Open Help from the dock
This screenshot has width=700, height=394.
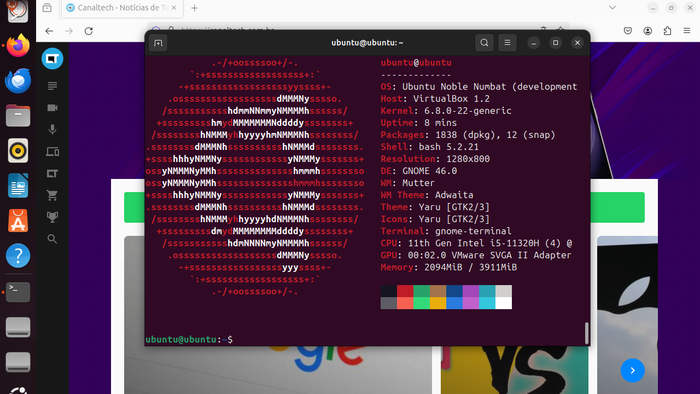pyautogui.click(x=18, y=256)
